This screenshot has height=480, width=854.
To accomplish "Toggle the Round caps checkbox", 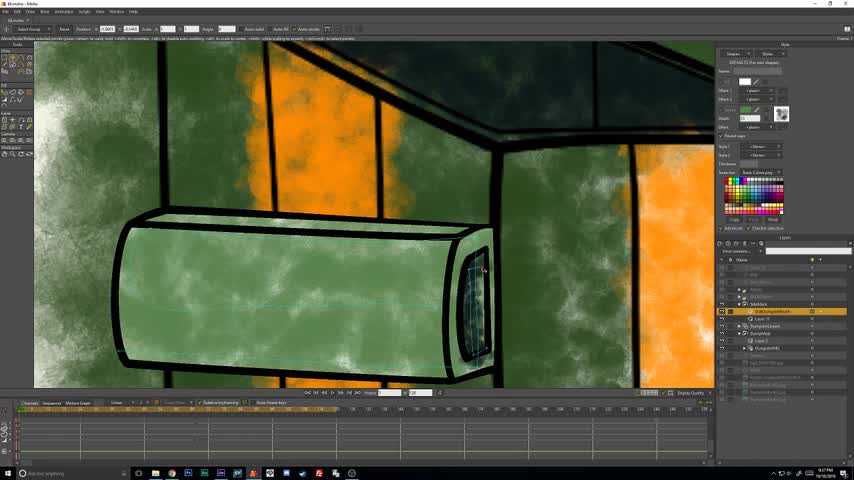I will pyautogui.click(x=721, y=136).
